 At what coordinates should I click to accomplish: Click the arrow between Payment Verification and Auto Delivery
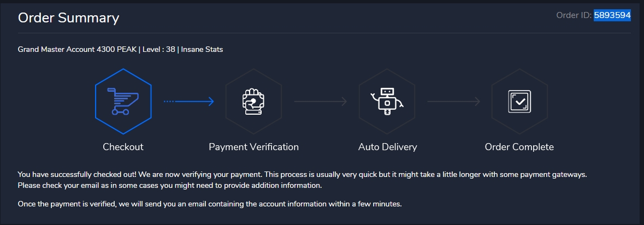pyautogui.click(x=320, y=102)
